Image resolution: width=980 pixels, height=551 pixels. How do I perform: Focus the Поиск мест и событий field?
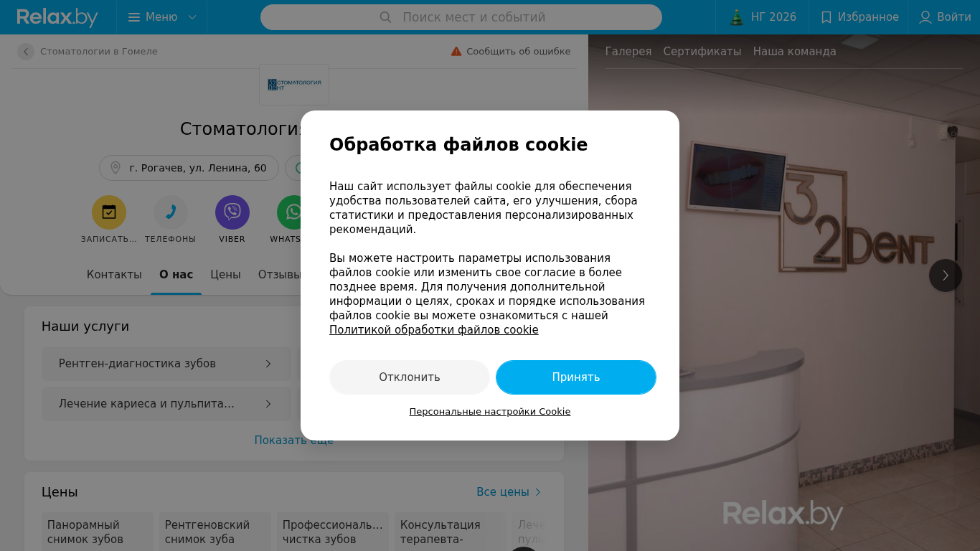coord(461,17)
